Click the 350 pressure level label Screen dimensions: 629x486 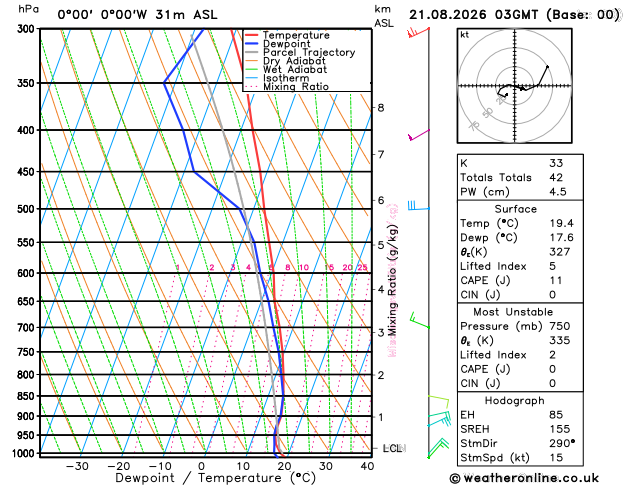[x=28, y=83]
